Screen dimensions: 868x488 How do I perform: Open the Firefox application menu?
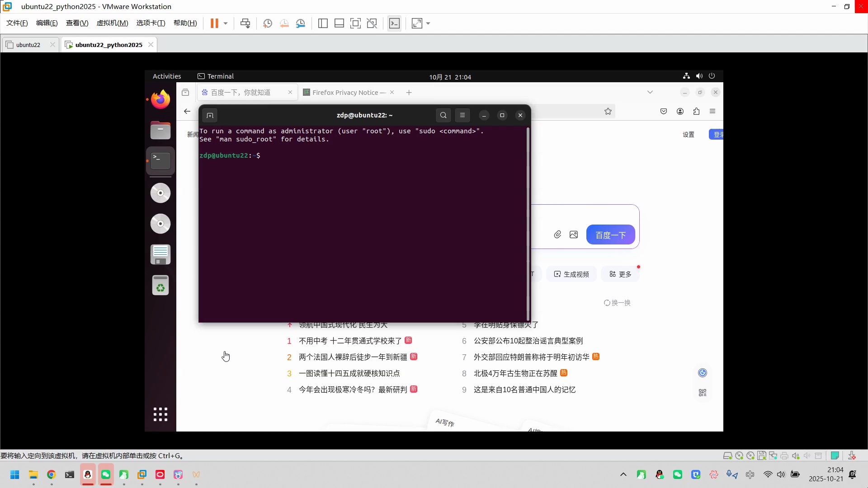tap(712, 112)
